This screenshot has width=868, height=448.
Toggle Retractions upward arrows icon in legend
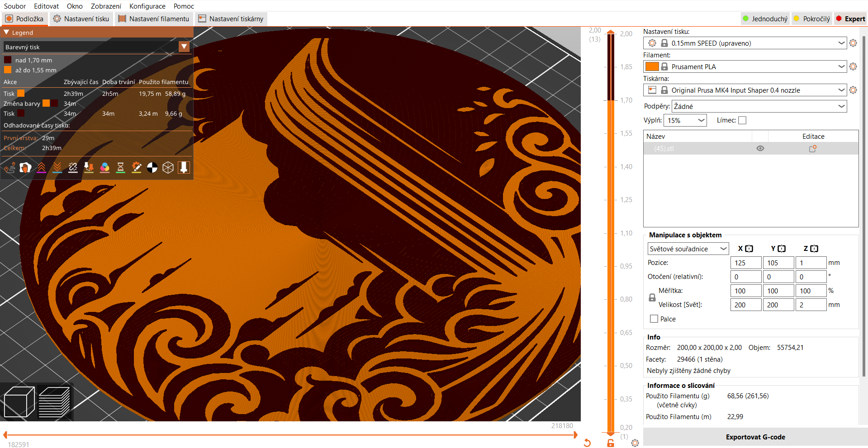point(41,168)
